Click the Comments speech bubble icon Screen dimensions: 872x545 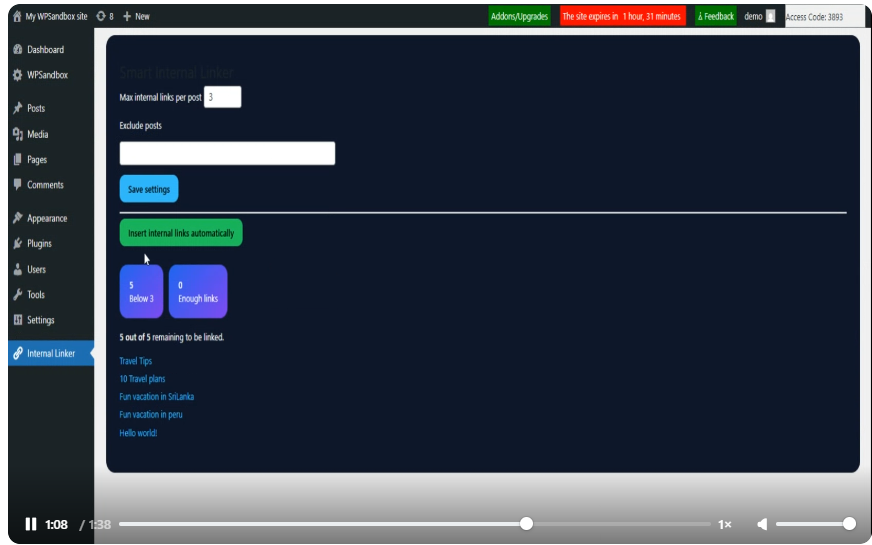[x=18, y=185]
